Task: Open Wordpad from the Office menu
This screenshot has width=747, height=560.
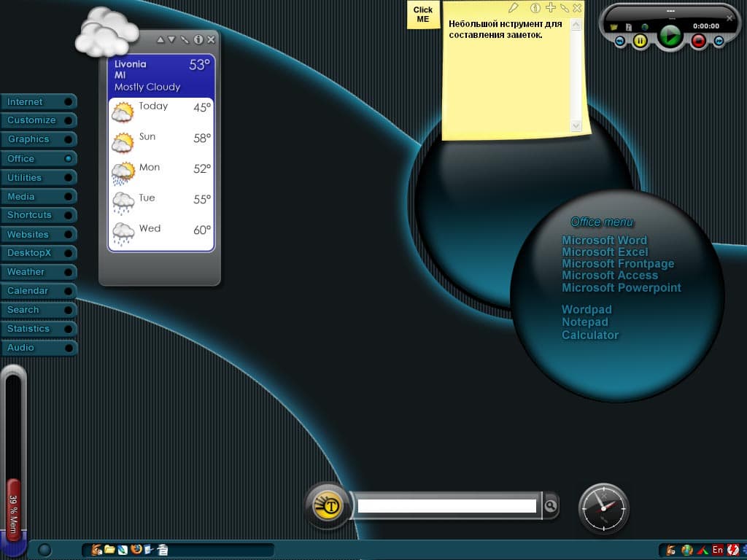Action: click(x=587, y=309)
